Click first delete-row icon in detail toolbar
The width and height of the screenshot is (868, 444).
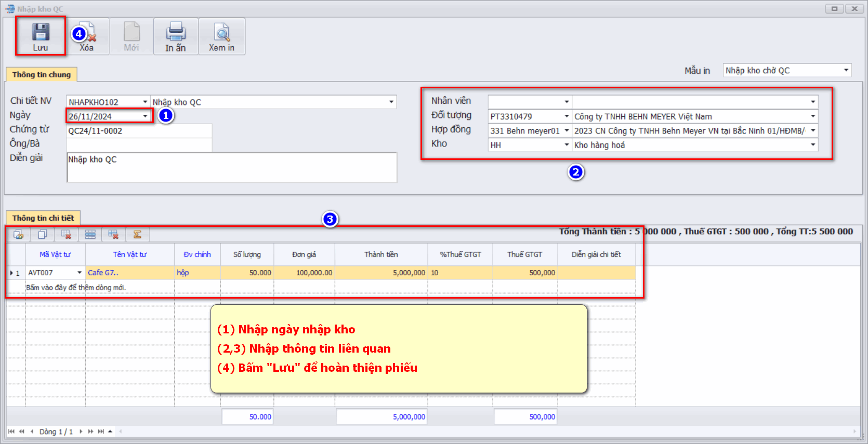click(x=66, y=235)
